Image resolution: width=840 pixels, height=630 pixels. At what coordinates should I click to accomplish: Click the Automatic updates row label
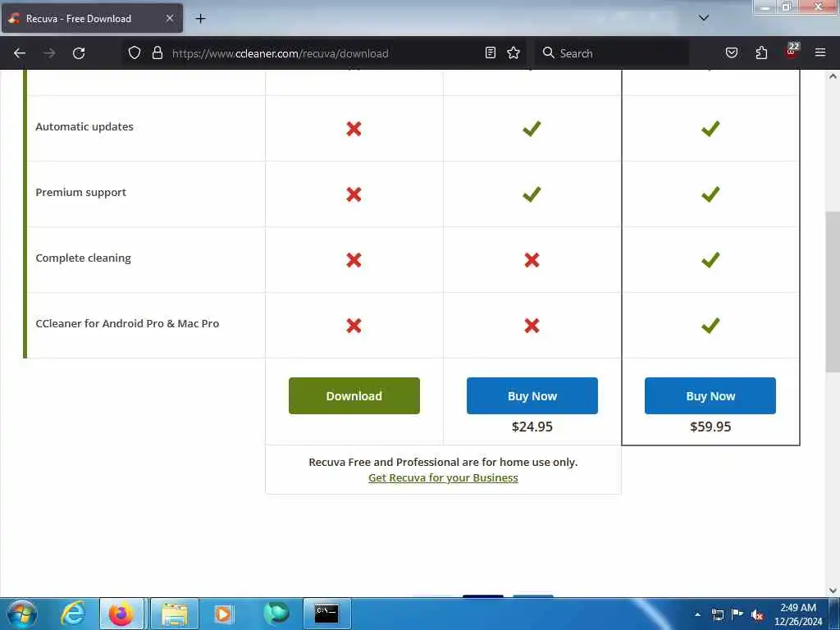(84, 127)
